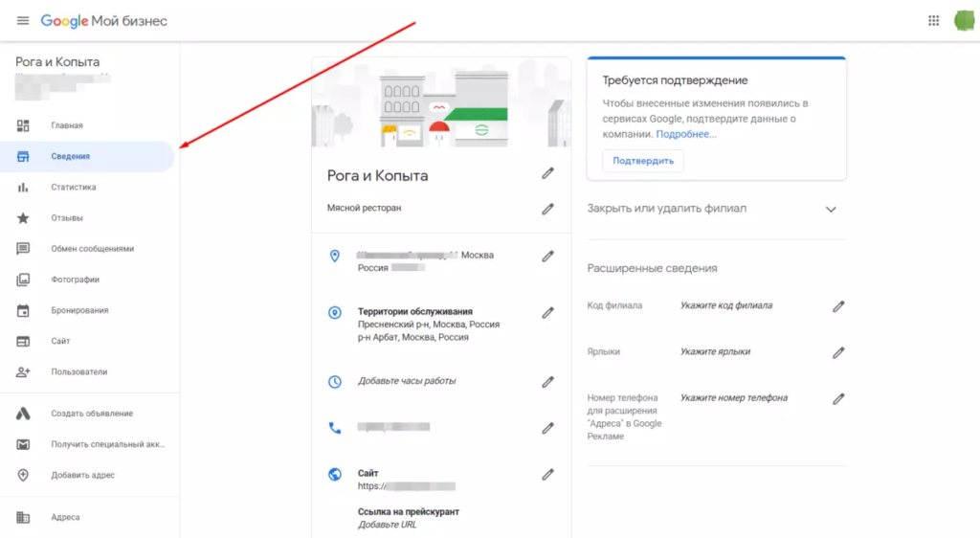The width and height of the screenshot is (980, 538).
Task: Open the hamburger main menu
Action: coord(23,21)
